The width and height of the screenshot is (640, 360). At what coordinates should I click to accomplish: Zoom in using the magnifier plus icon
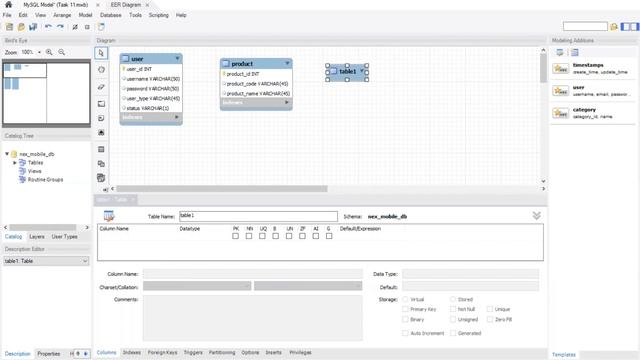click(x=49, y=52)
